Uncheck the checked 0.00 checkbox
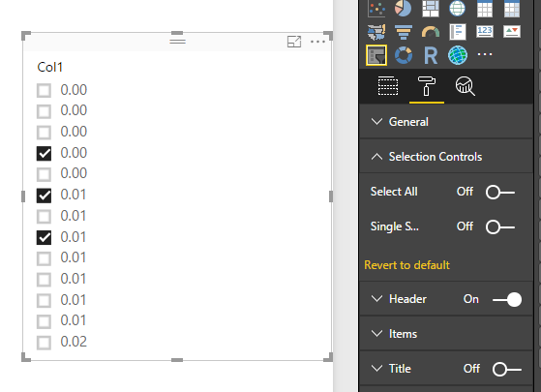The width and height of the screenshot is (541, 392). [44, 154]
